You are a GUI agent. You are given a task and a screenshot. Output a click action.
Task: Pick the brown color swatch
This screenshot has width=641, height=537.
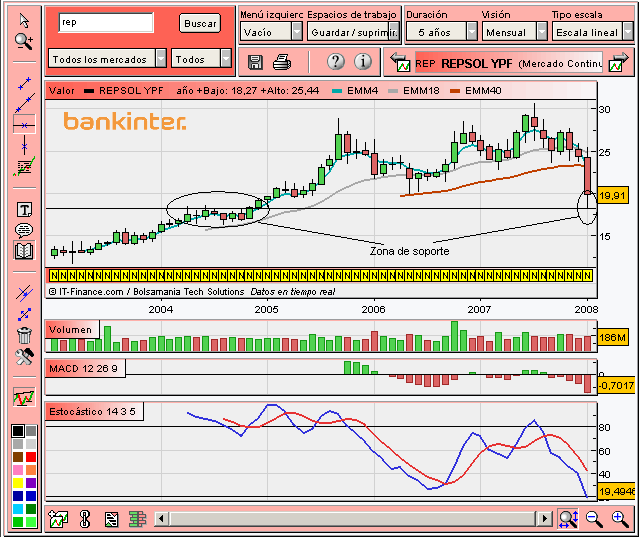[x=18, y=457]
